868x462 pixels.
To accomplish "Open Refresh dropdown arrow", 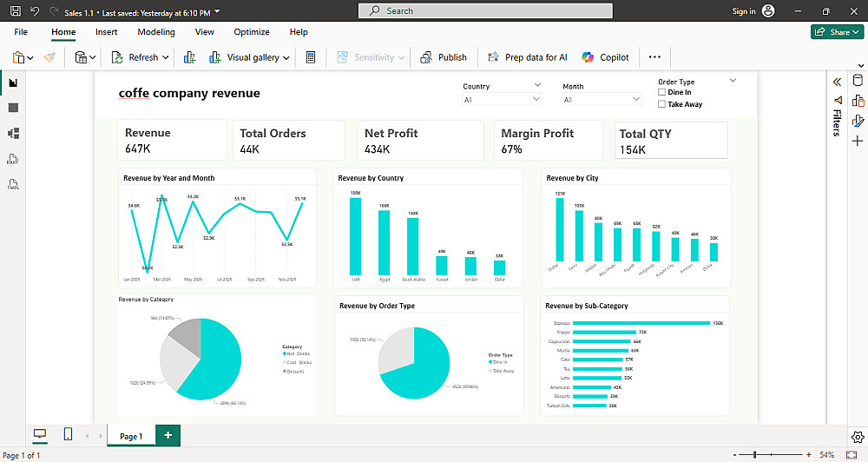I will [166, 57].
